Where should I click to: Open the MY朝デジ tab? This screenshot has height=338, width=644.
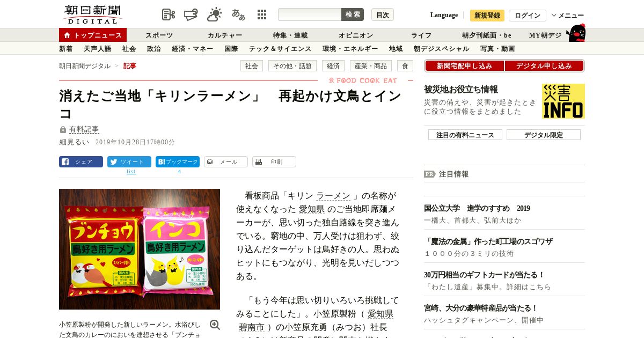(545, 35)
